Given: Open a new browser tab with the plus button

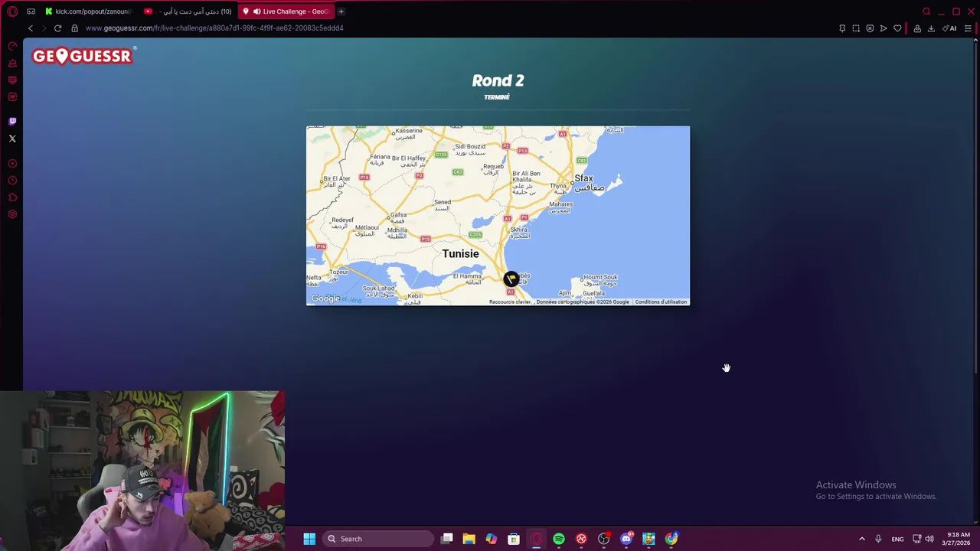Looking at the screenshot, I should point(341,11).
